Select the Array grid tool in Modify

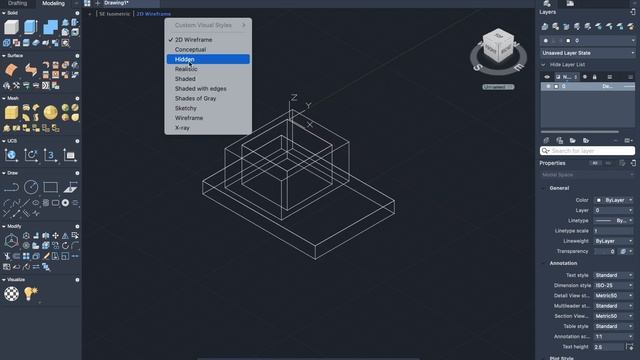pos(26,256)
